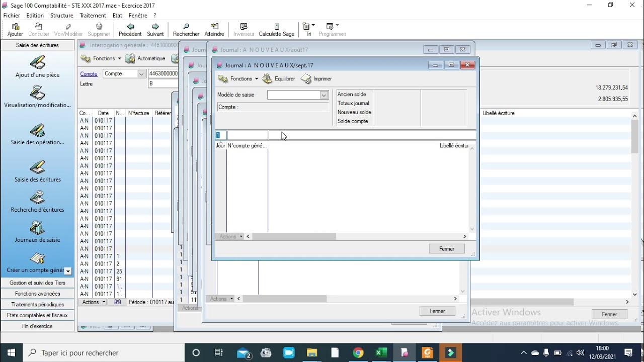Image resolution: width=644 pixels, height=362 pixels.
Task: Open the Programmes dropdown arrow
Action: coord(337,25)
